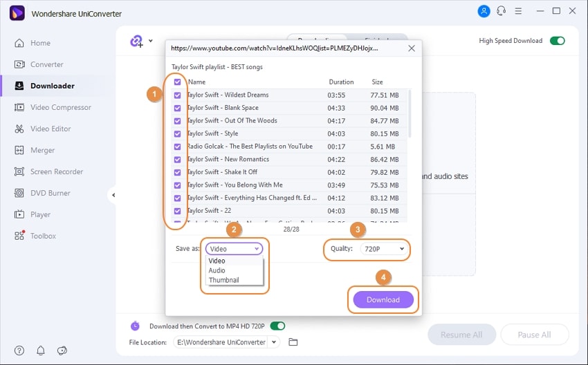
Task: Open the file location folder icon
Action: tap(293, 341)
